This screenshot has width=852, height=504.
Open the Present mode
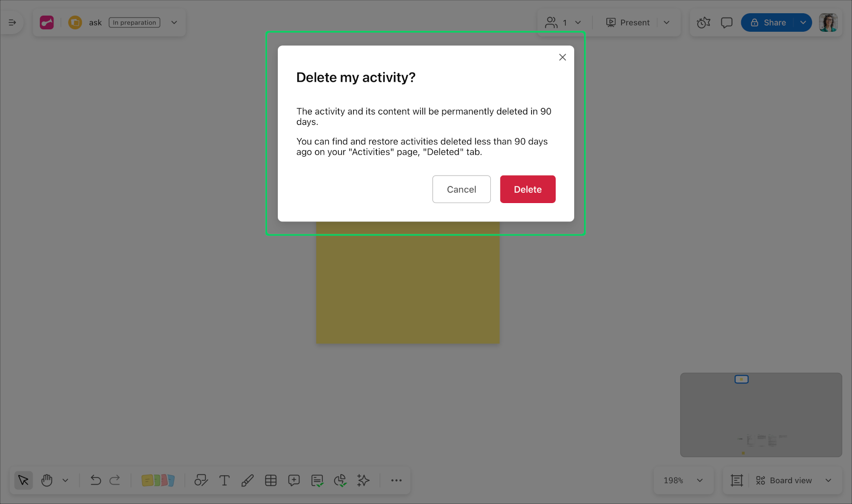[x=627, y=22]
